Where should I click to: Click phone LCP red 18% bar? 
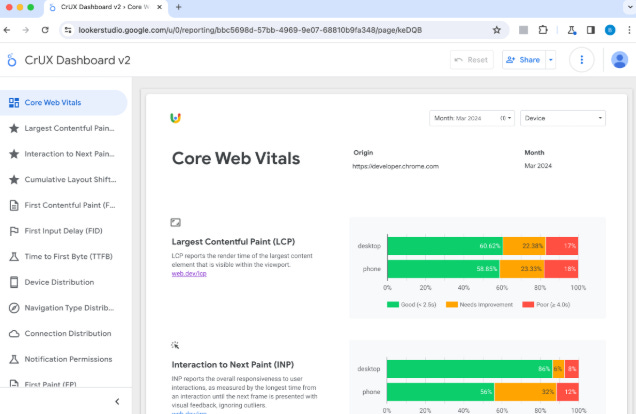[x=561, y=269]
